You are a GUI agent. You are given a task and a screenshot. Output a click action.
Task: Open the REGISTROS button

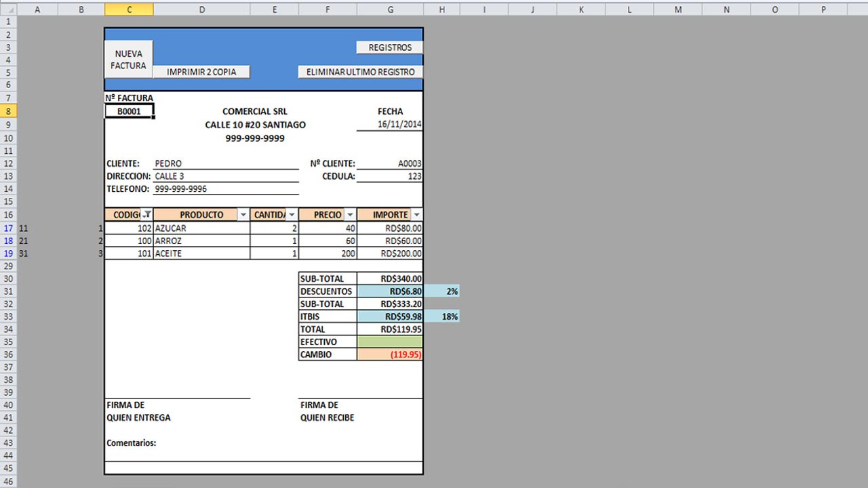click(390, 47)
